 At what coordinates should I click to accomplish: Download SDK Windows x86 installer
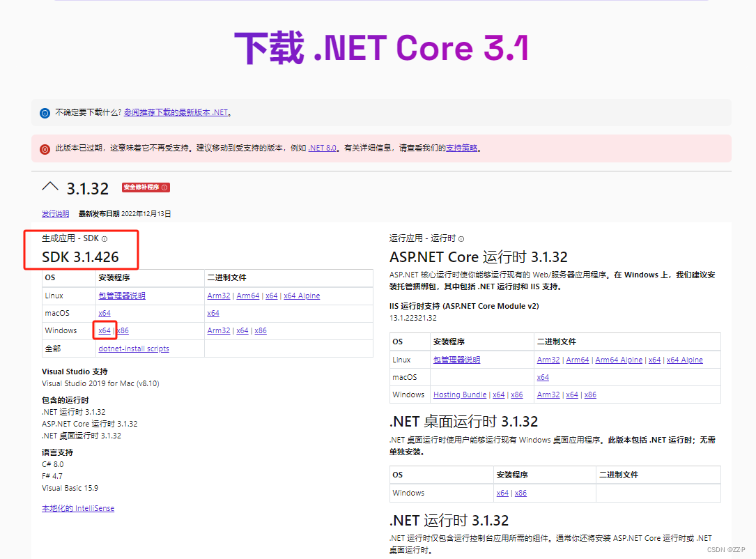click(x=123, y=330)
